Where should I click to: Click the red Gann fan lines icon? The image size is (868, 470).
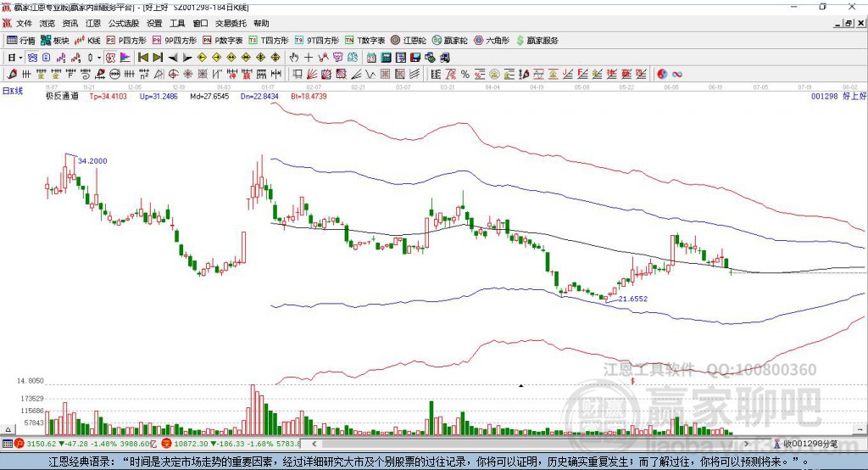click(312, 75)
